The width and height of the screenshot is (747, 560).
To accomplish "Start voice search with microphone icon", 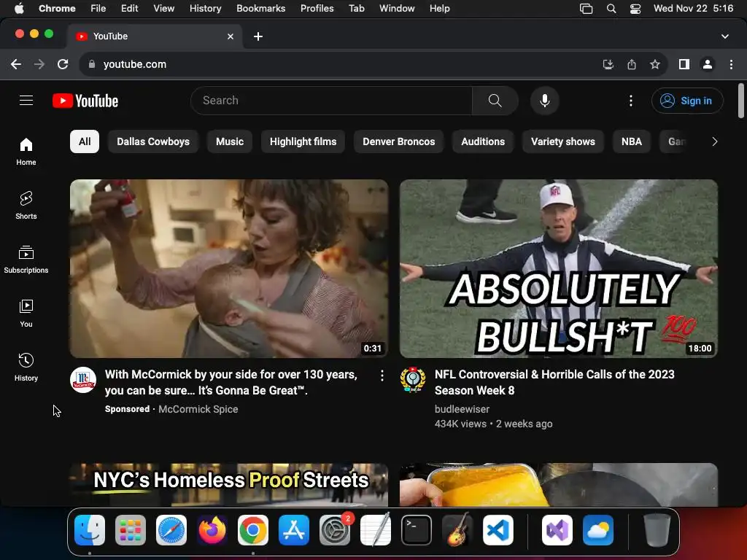I will pos(544,101).
